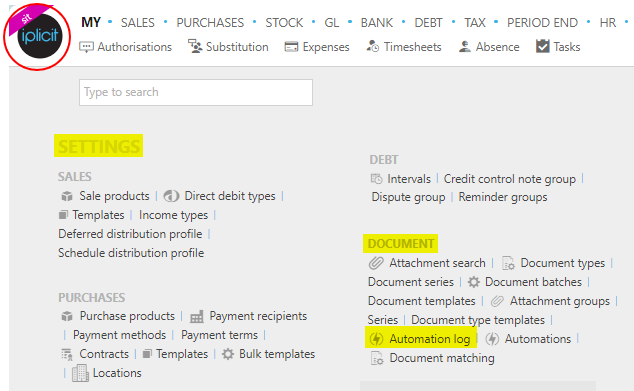Open the SALES menu
This screenshot has height=391, width=634.
[137, 23]
